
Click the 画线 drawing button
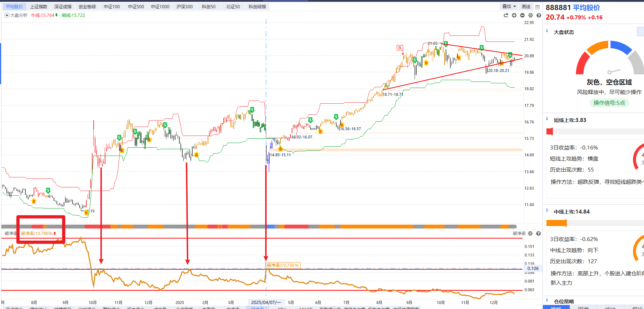coord(526,7)
